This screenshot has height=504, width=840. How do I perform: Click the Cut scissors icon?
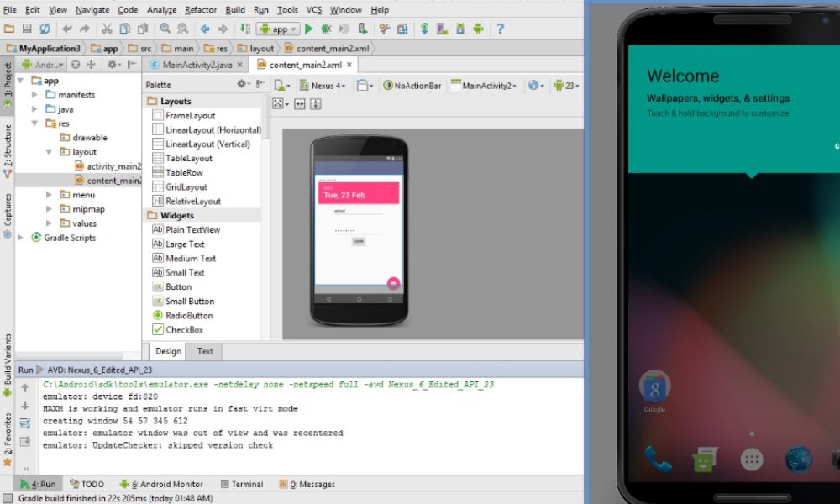click(108, 29)
